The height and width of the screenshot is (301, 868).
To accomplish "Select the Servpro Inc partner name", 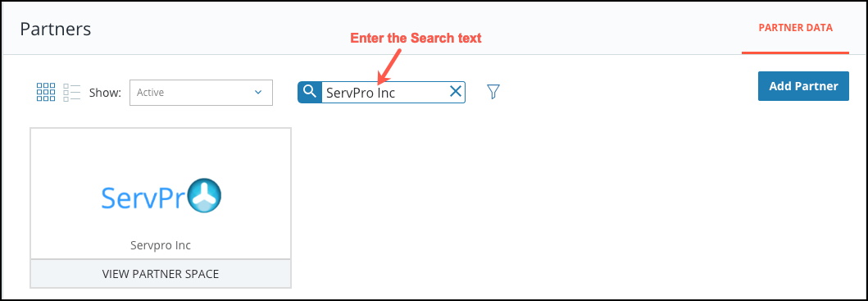I will click(161, 245).
